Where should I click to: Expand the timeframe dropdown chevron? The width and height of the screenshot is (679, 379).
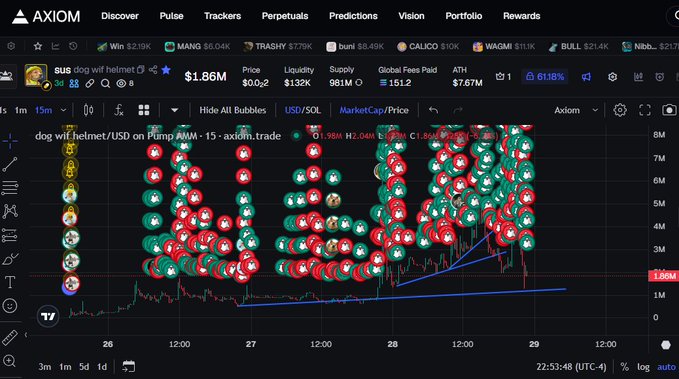63,110
